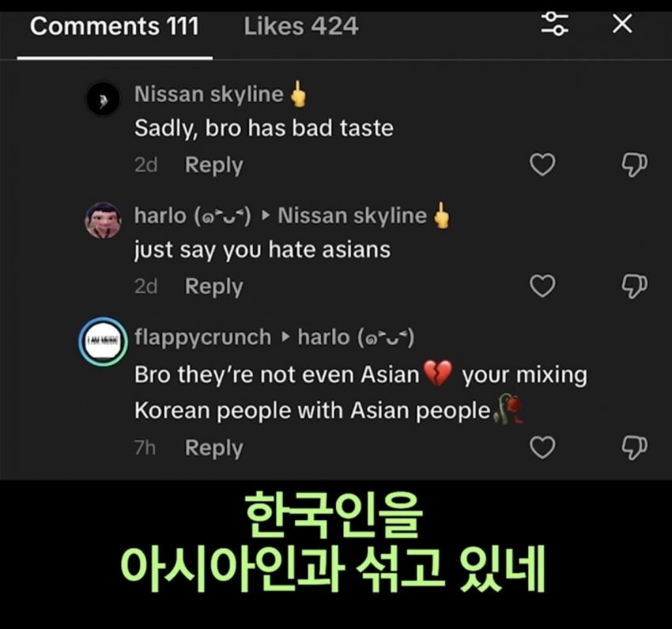Reply to Nissan skyline's comment
672x629 pixels.
point(213,165)
